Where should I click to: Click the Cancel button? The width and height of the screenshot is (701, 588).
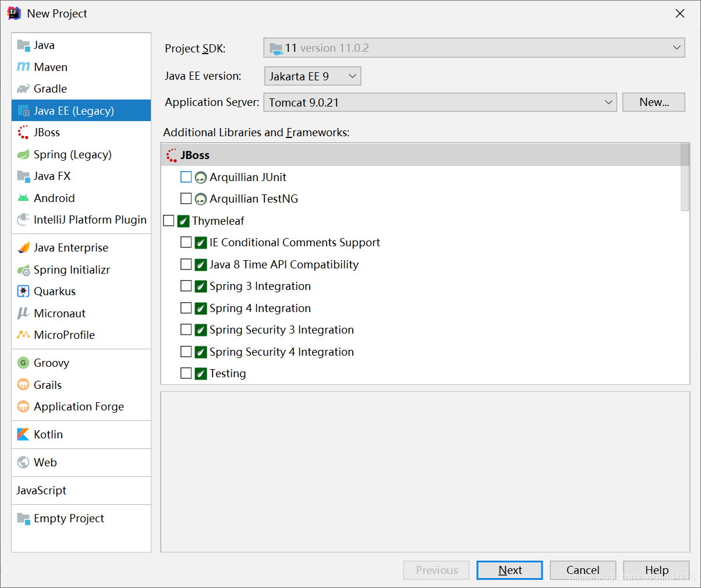583,571
